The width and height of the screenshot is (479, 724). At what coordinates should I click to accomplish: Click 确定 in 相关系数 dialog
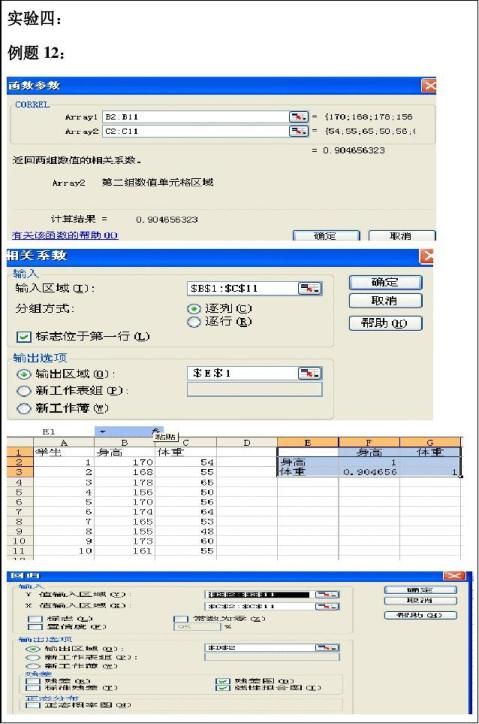click(385, 282)
